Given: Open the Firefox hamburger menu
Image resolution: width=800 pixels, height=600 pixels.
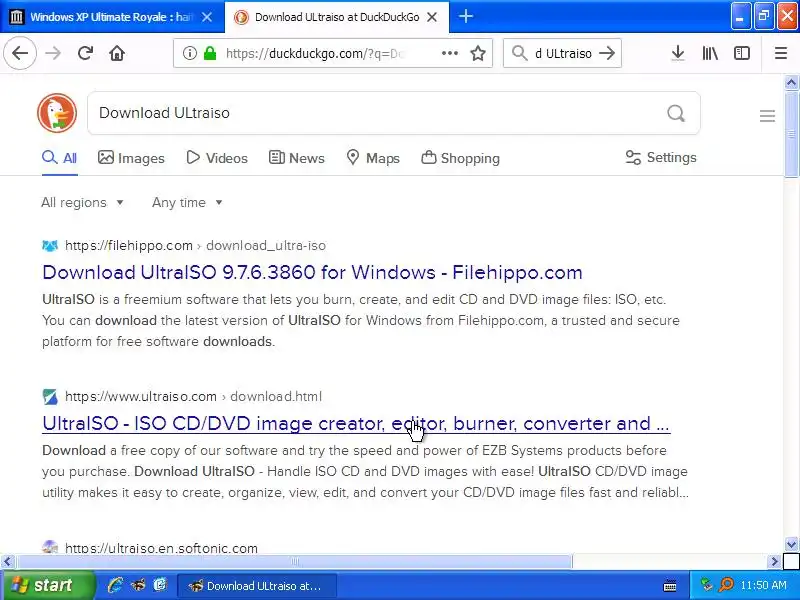Looking at the screenshot, I should pos(781,53).
